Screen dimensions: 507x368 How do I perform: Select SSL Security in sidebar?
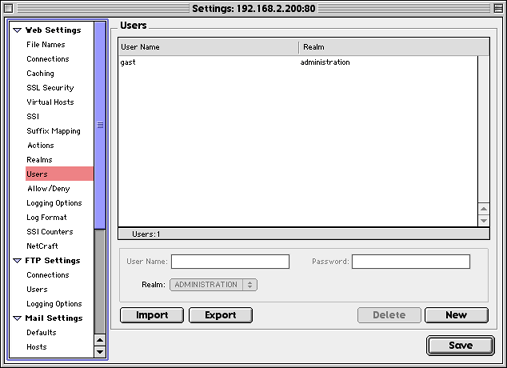tap(50, 88)
